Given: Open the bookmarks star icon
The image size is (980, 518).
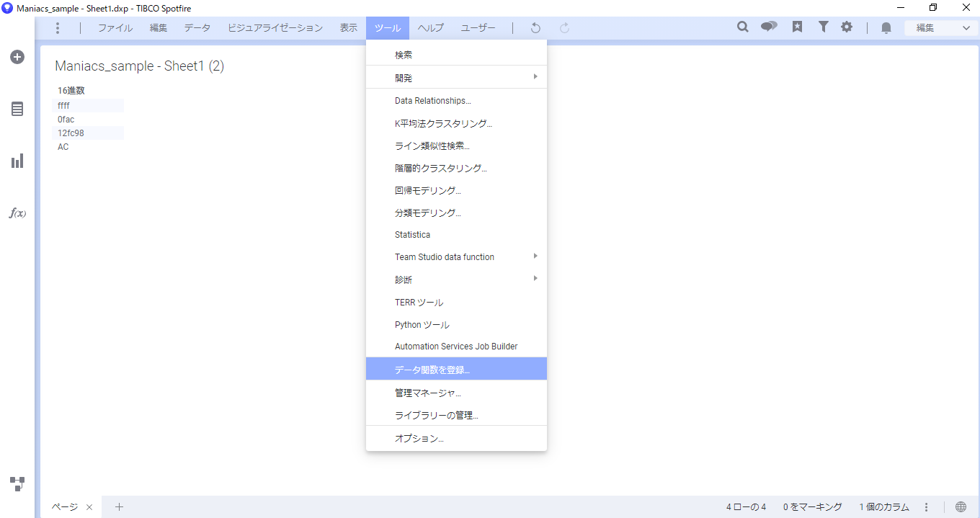Looking at the screenshot, I should tap(797, 27).
